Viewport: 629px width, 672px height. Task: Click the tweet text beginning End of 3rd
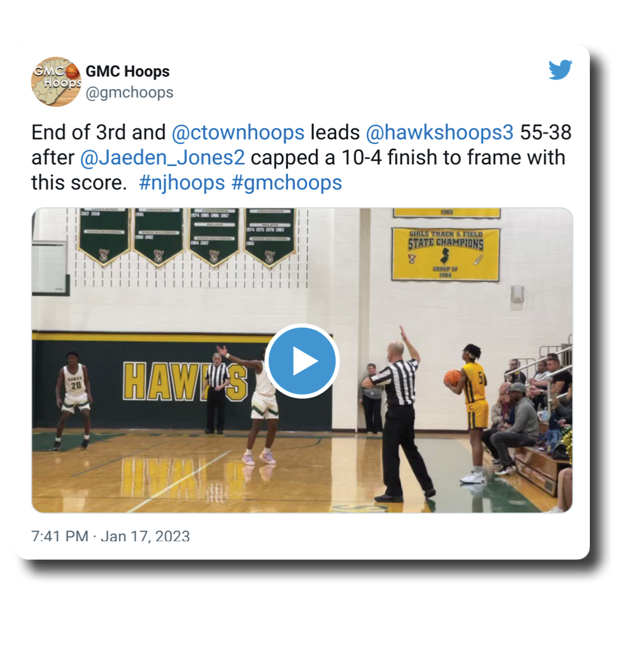301,157
